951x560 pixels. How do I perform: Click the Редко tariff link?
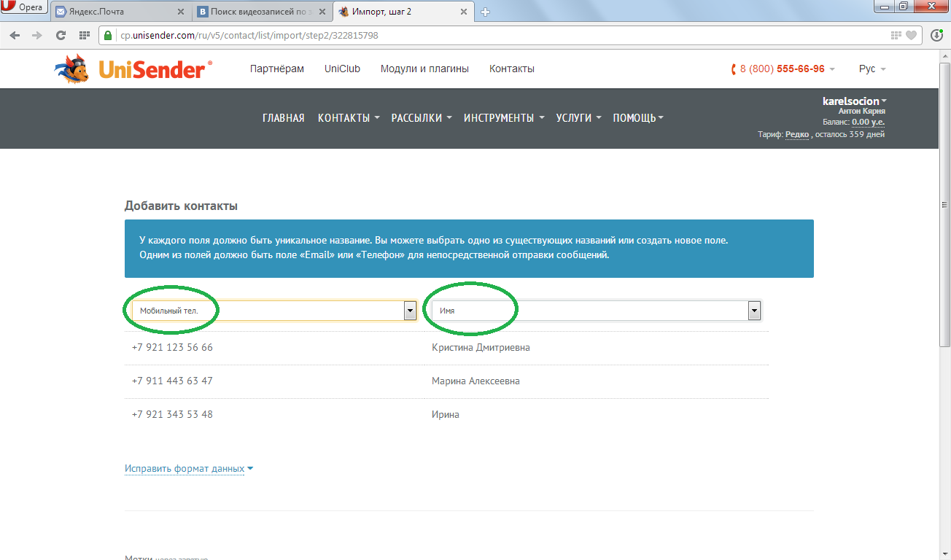797,135
